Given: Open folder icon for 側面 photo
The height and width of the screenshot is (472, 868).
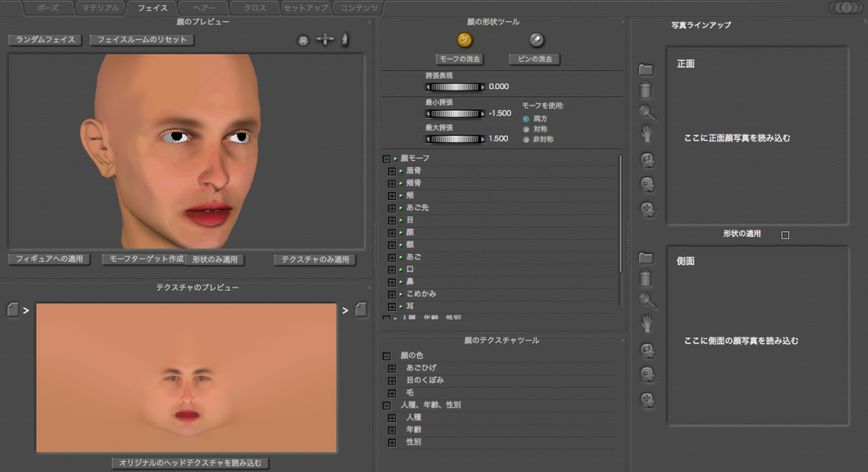Looking at the screenshot, I should (x=645, y=258).
